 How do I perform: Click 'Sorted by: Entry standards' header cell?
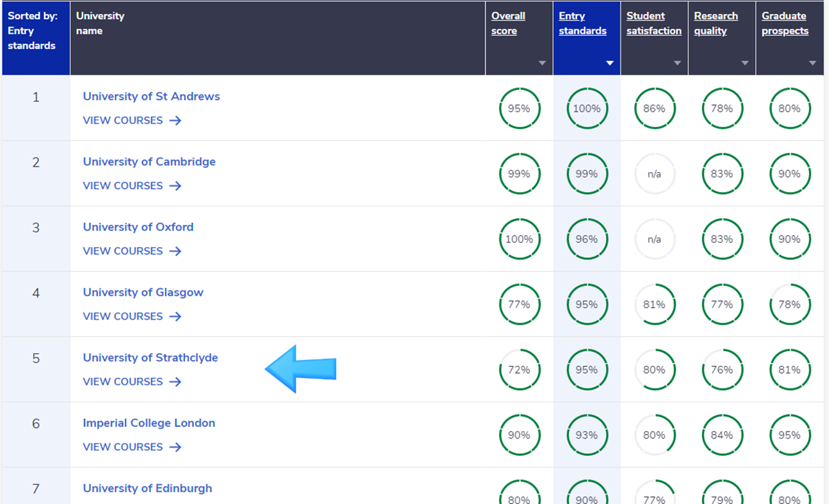[x=36, y=38]
